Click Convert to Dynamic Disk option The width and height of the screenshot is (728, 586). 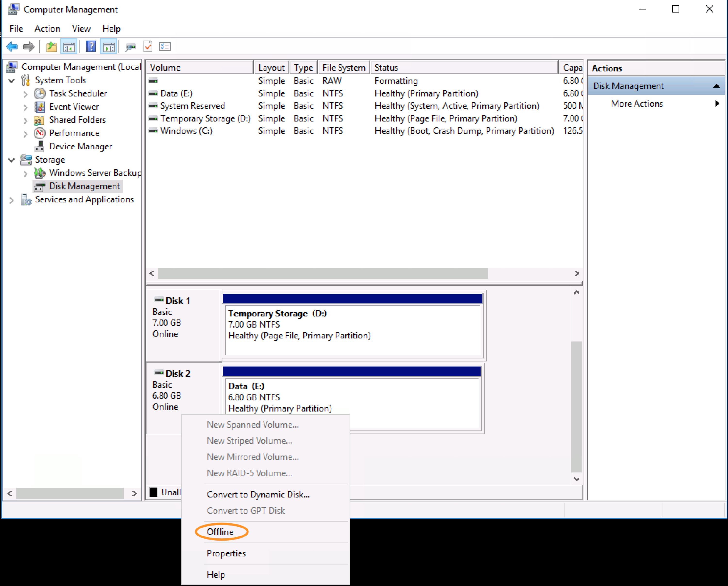click(x=258, y=495)
